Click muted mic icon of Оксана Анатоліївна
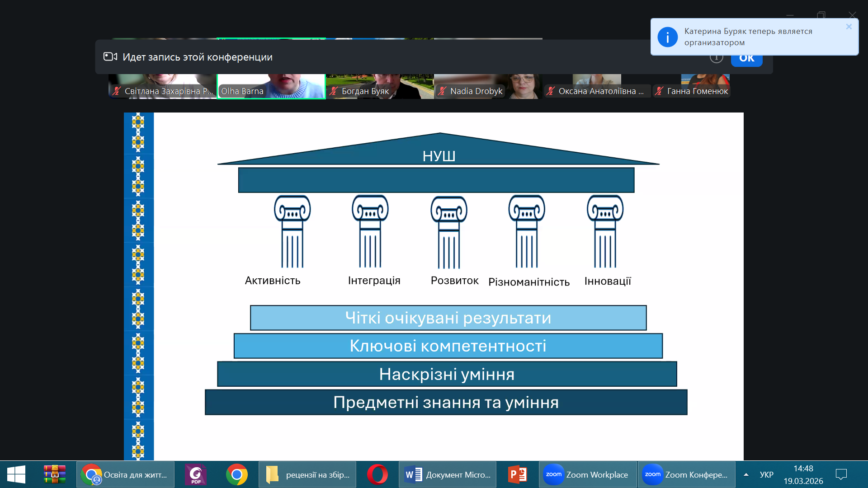The image size is (868, 488). tap(551, 91)
